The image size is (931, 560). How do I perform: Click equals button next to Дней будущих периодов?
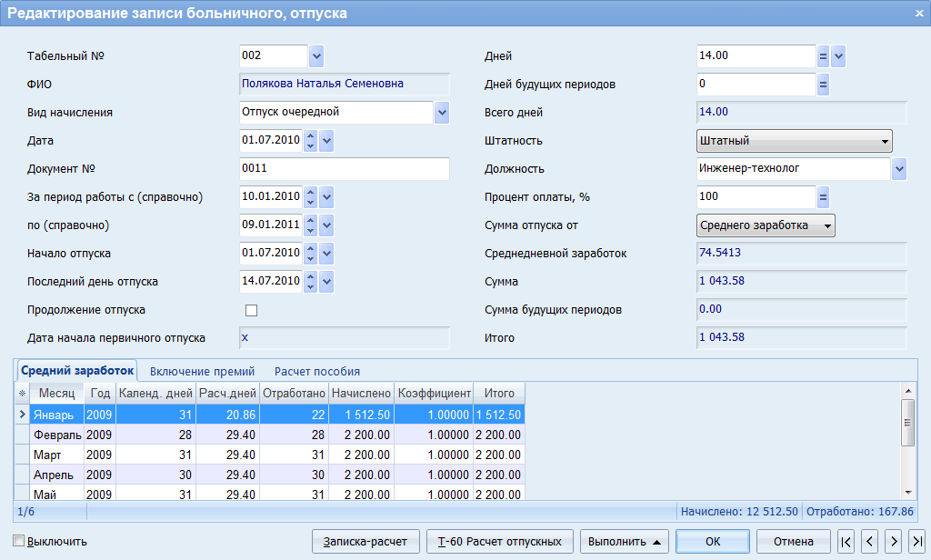click(823, 85)
